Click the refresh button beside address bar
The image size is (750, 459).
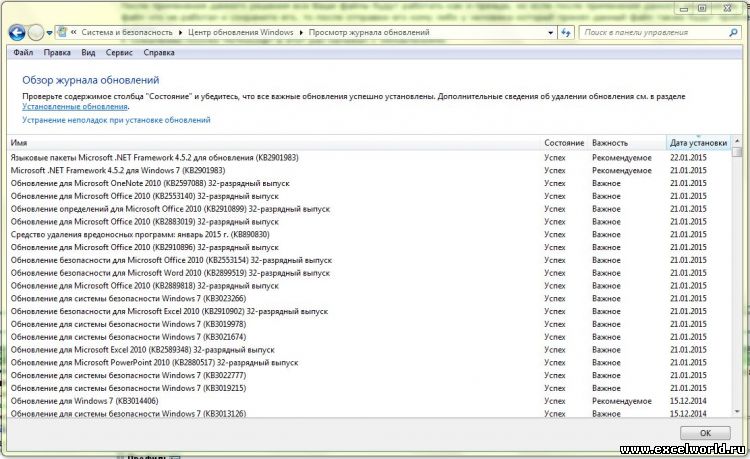tap(566, 33)
